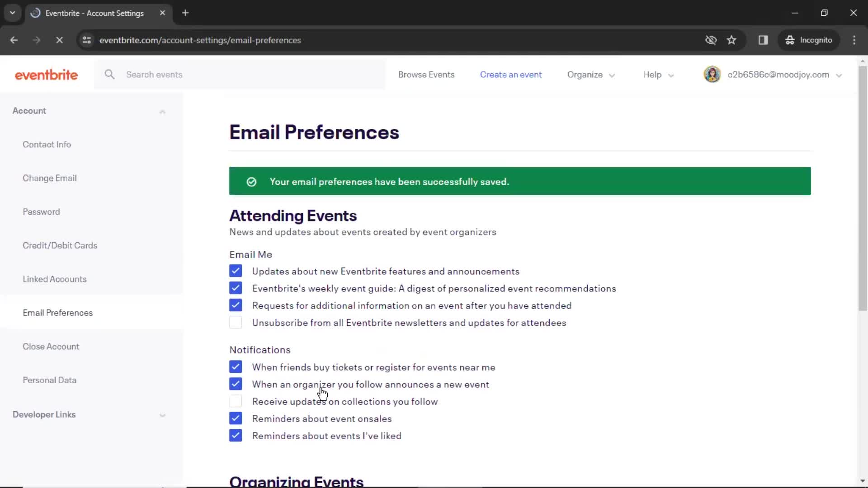The image size is (868, 488).
Task: Collapse the Account sidebar section
Action: [162, 112]
